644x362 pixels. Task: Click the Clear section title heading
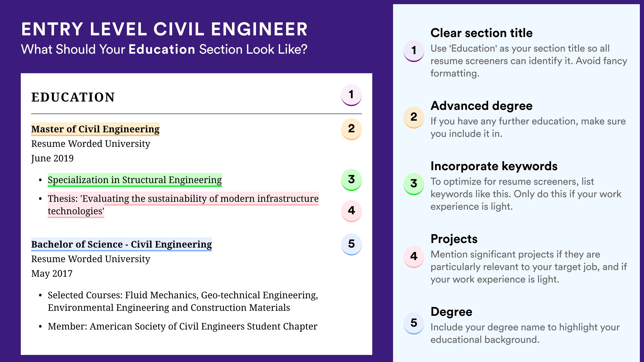click(482, 33)
